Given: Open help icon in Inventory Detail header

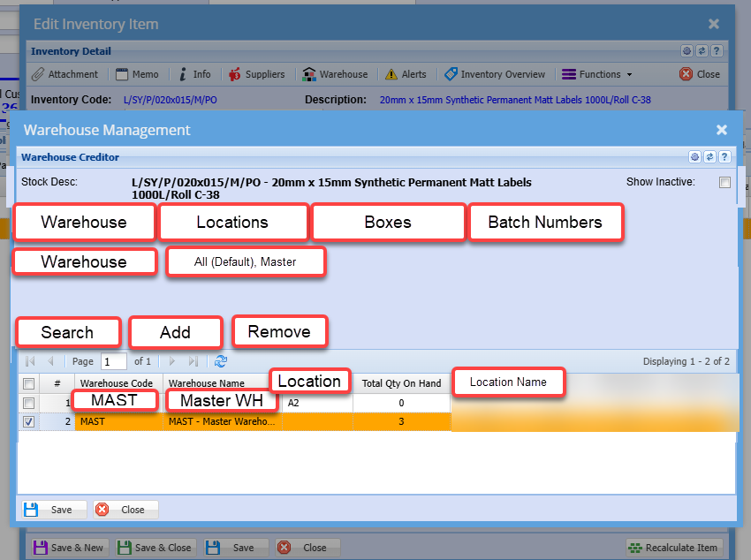Looking at the screenshot, I should (x=717, y=50).
